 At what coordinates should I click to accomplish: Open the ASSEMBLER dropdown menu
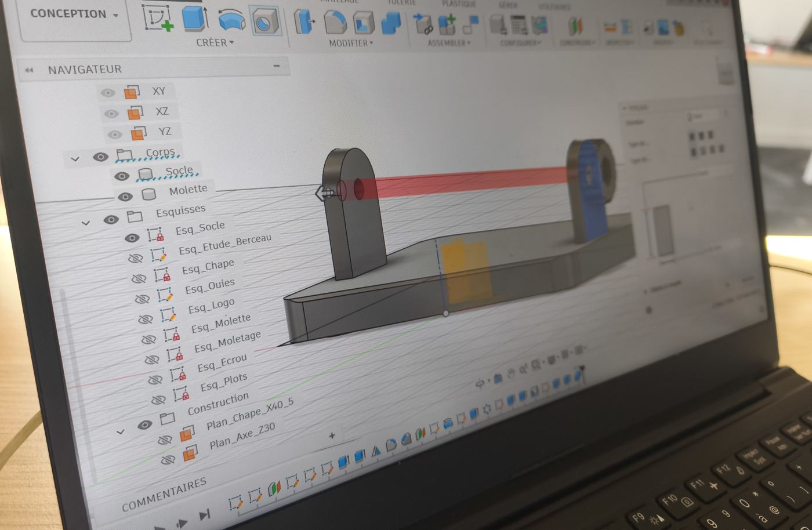coord(449,43)
